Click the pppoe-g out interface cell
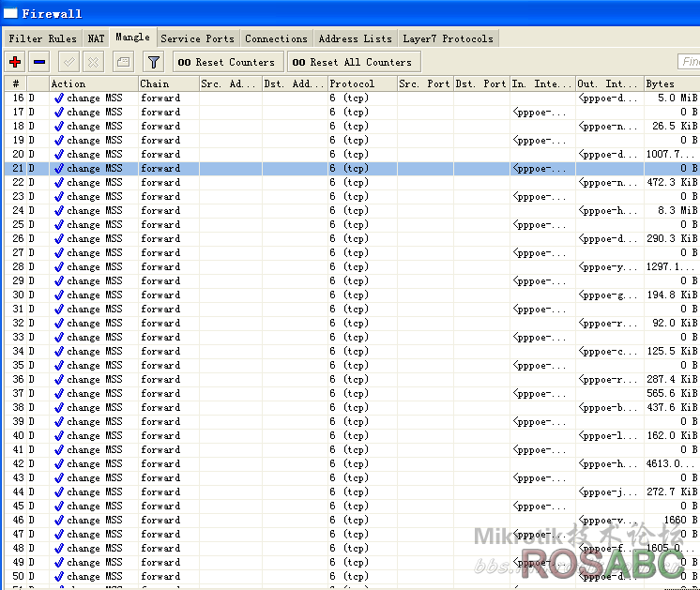Screen dimensions: 700x590 [609, 295]
